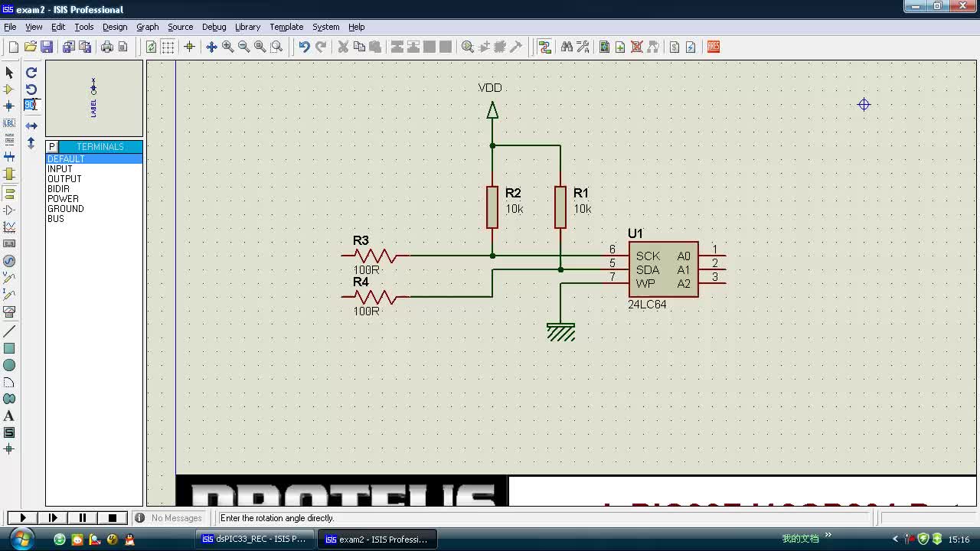Screen dimensions: 980x551
Task: Click the P pick button in terminals panel
Action: (x=52, y=146)
